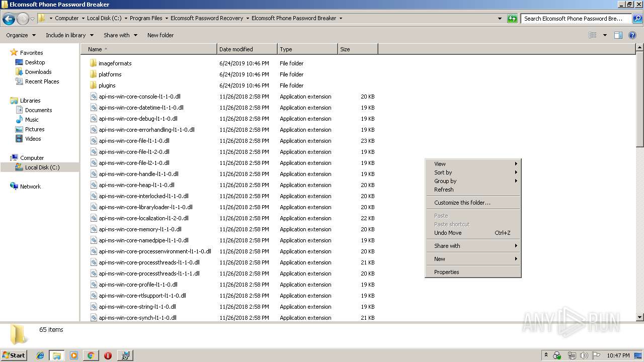Choose Customize this folder from menu
The width and height of the screenshot is (644, 362).
(473, 203)
